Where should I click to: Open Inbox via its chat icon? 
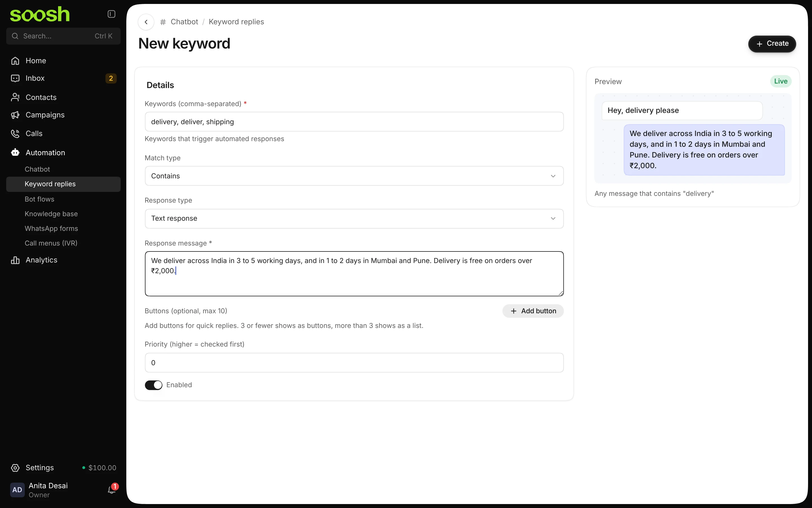pyautogui.click(x=15, y=78)
